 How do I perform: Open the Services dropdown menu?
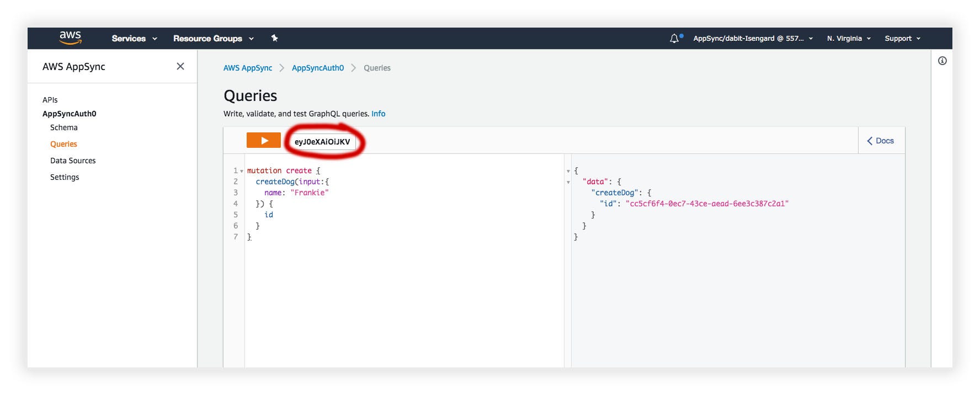point(134,39)
